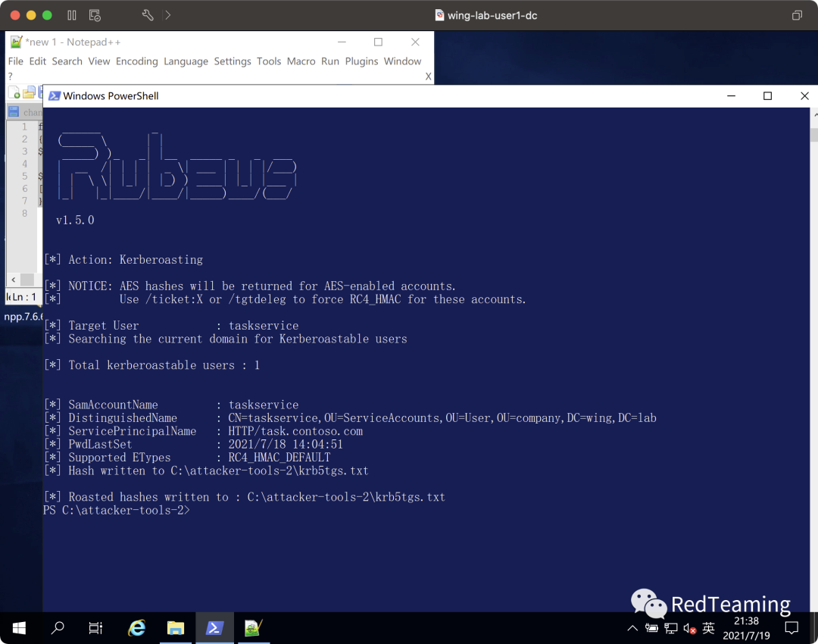Switch to Notepad++ via taskbar icon
The image size is (818, 644).
coord(254,628)
